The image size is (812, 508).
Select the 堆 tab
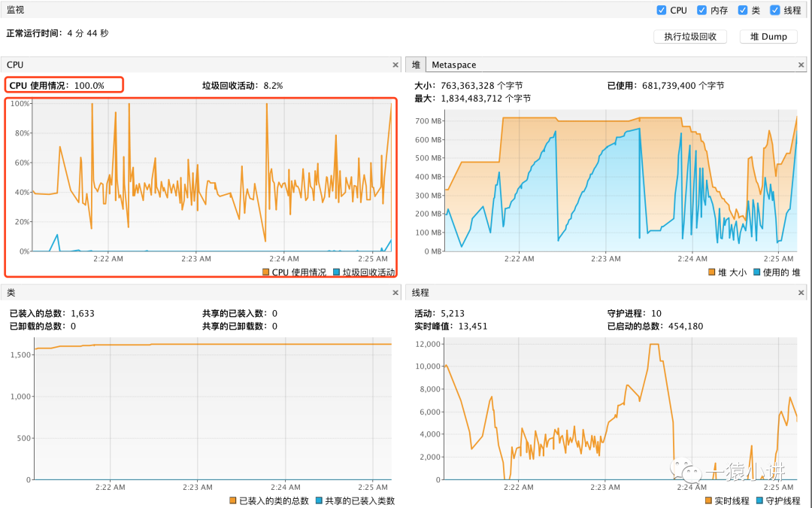pos(416,65)
